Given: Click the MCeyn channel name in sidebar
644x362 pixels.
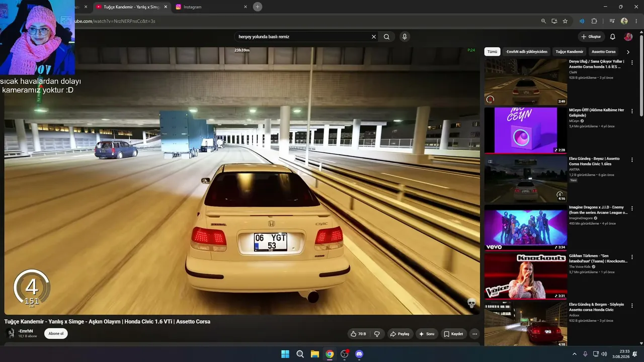Looking at the screenshot, I should click(x=574, y=121).
